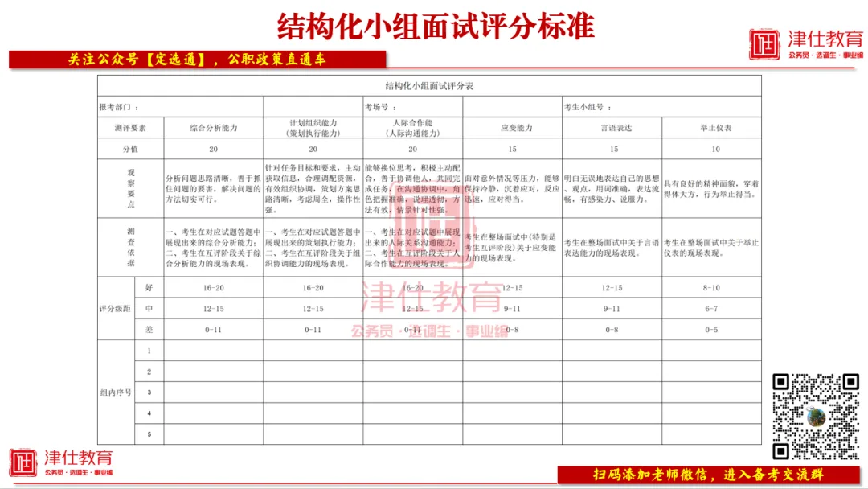Select the 言语表达 column header

coord(612,128)
